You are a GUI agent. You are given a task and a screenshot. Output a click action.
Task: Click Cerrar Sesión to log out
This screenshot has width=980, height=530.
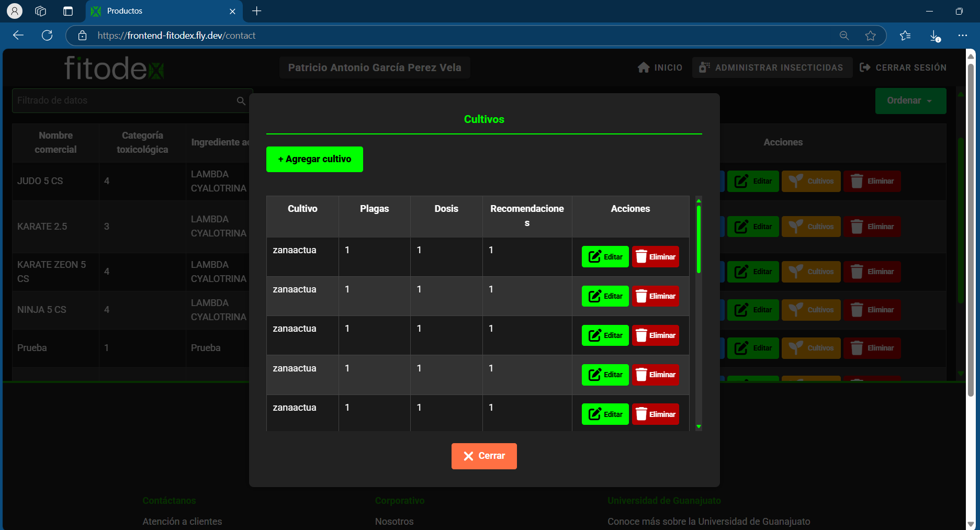click(x=903, y=67)
